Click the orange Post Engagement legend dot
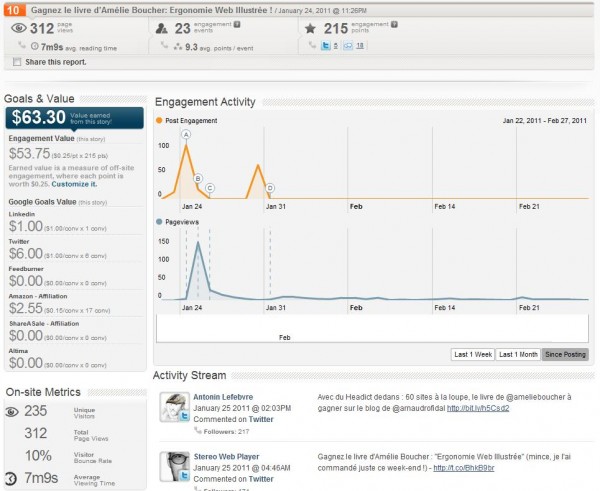Viewport: 600px width, 491px height. (159, 121)
